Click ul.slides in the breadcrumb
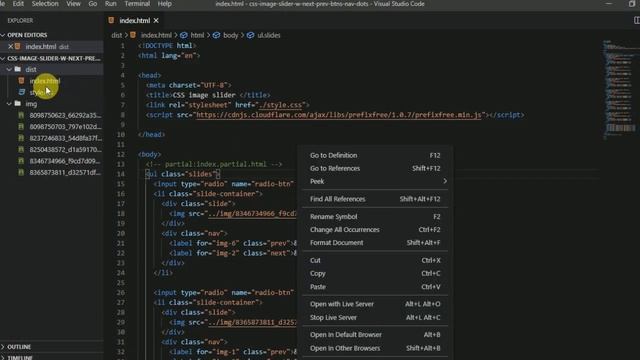 click(x=269, y=35)
